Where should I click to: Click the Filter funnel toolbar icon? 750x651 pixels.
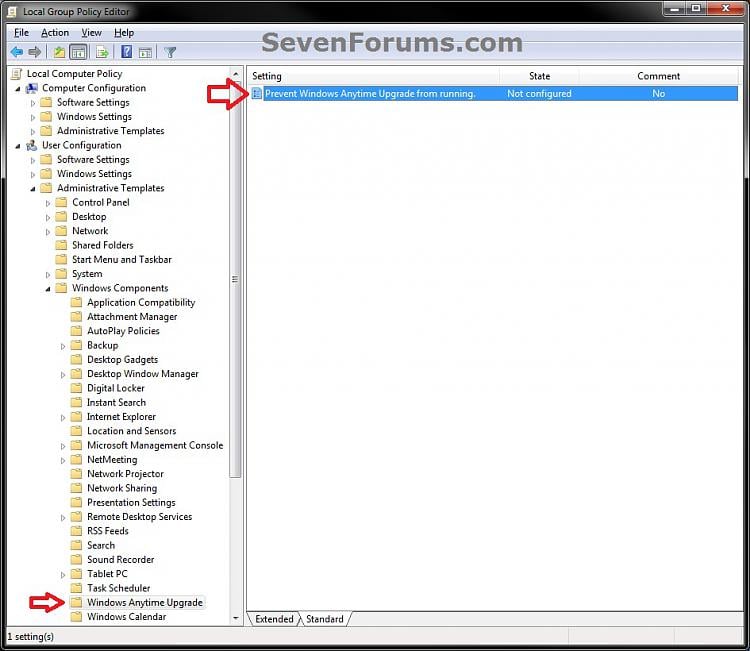click(170, 52)
